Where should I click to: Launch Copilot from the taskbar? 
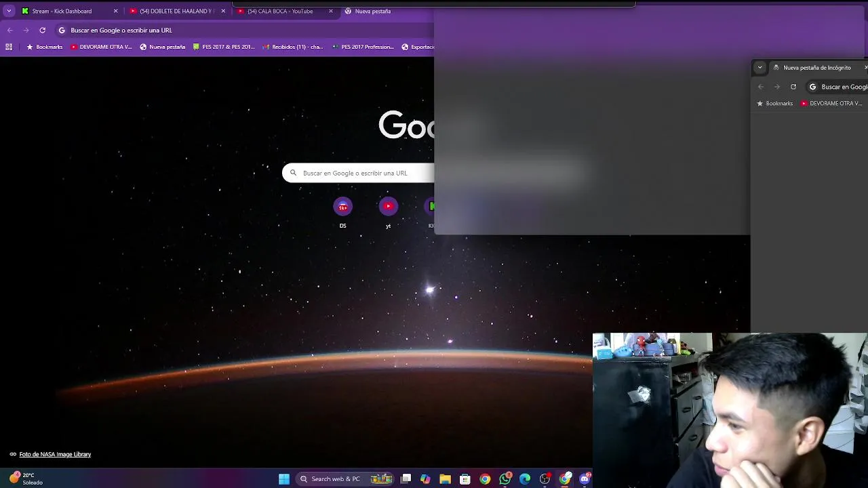pyautogui.click(x=425, y=479)
